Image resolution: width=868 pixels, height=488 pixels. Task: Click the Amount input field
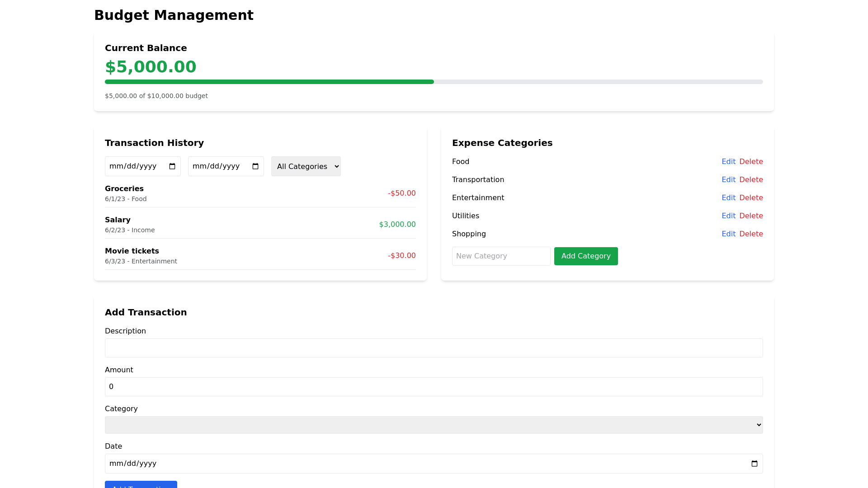434,387
